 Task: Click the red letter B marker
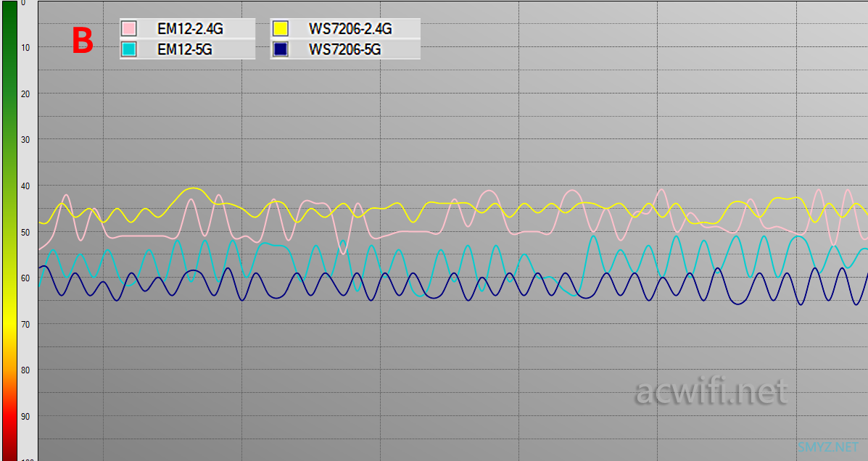tap(83, 41)
